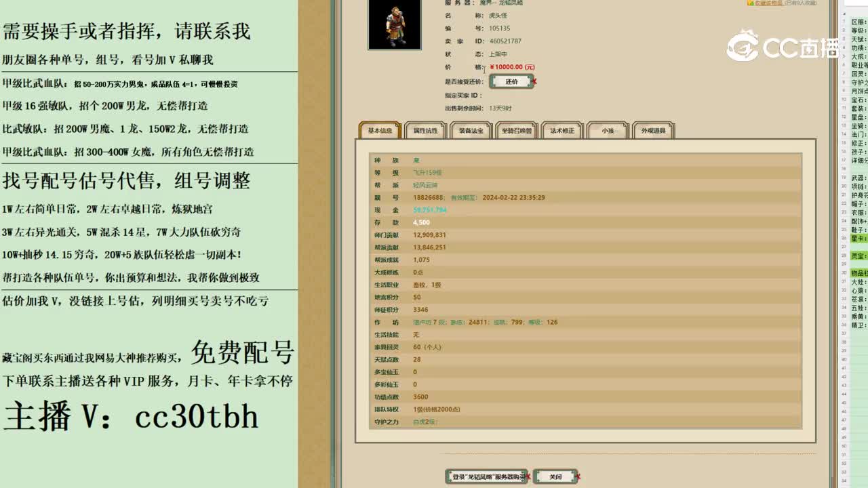
Task: Click the 功绩点数 value 3600
Action: (x=420, y=396)
